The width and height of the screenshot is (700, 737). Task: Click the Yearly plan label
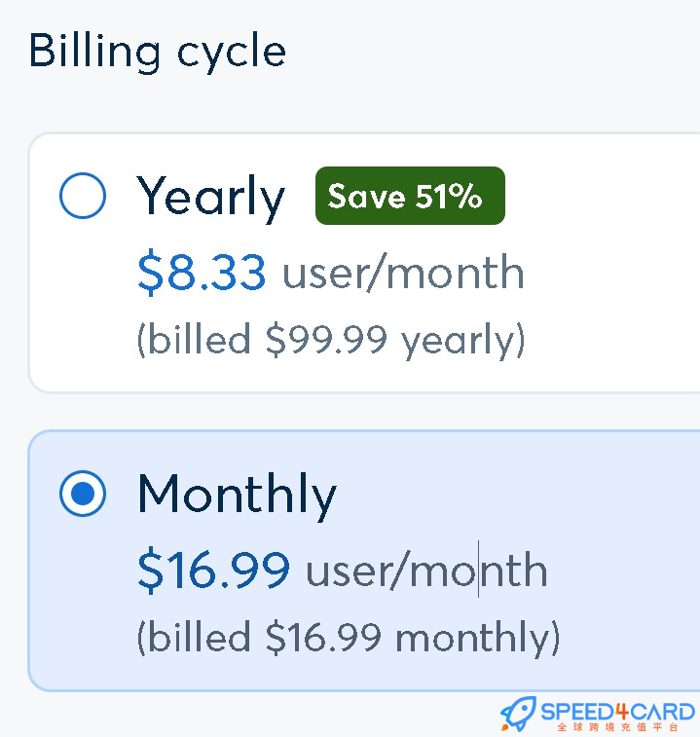click(210, 198)
